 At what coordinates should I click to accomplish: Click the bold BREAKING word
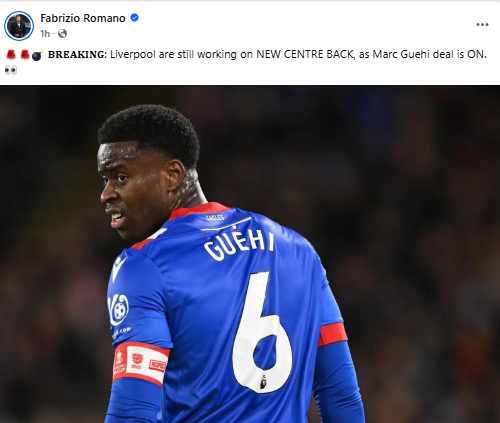point(76,54)
